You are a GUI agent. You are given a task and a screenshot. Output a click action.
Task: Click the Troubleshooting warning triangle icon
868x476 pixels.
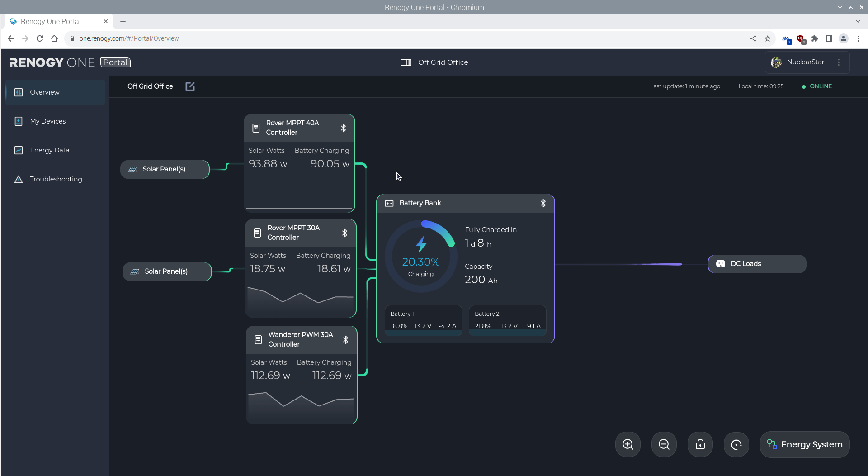[19, 179]
